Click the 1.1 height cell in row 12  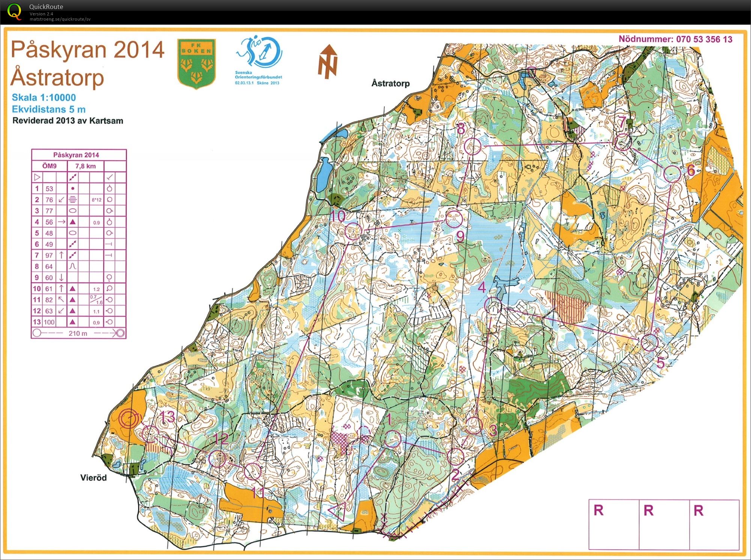click(97, 311)
